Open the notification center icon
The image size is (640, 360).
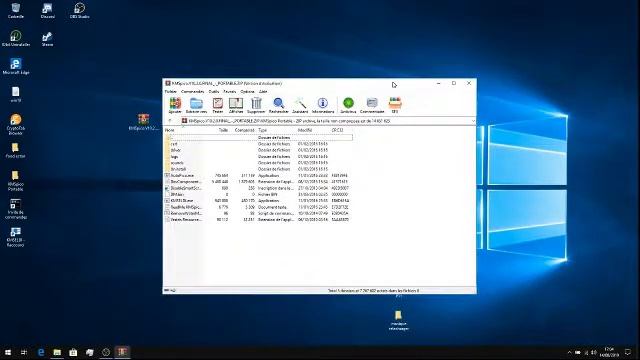[628, 352]
